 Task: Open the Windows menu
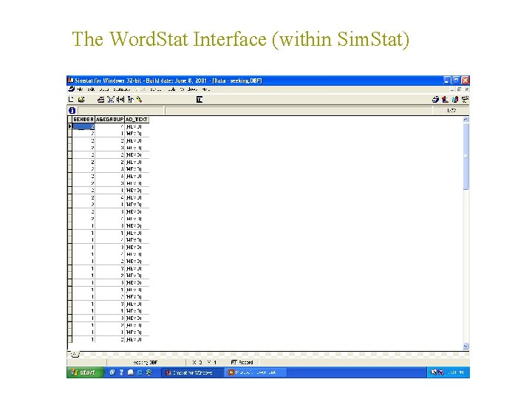click(188, 89)
